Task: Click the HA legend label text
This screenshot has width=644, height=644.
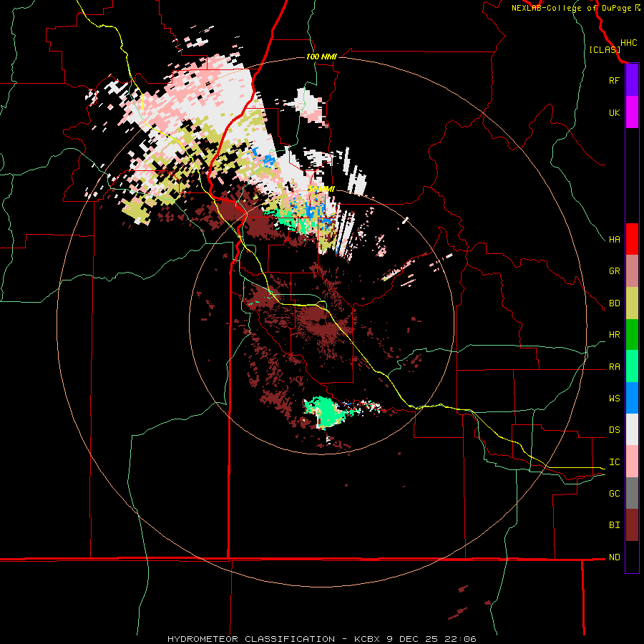Action: (614, 240)
